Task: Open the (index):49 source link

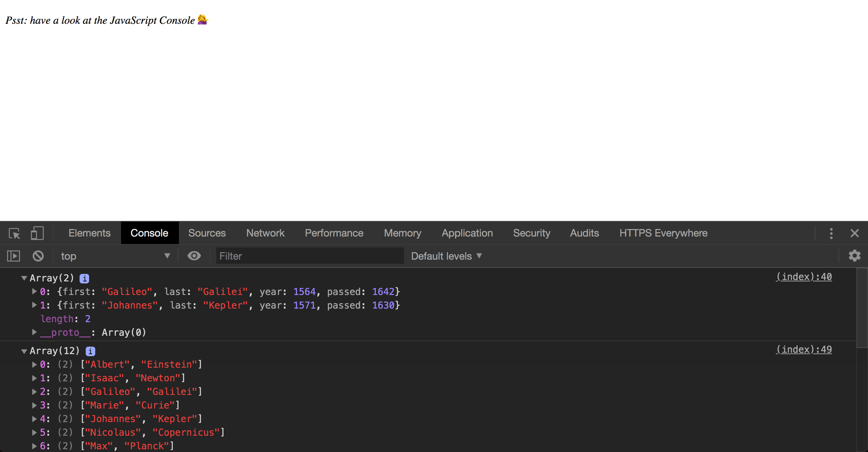Action: tap(804, 350)
